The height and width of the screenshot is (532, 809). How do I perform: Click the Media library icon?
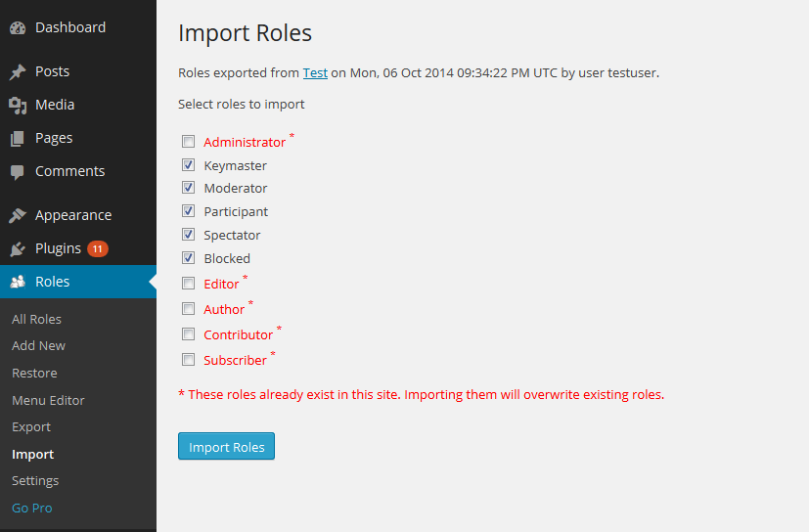(18, 106)
